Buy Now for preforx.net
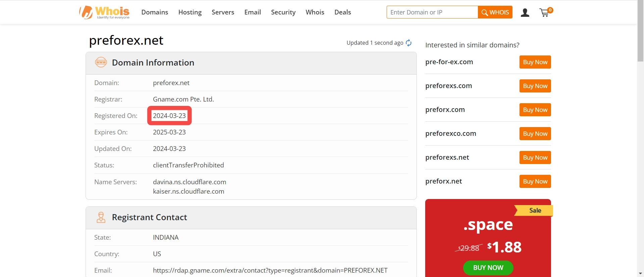The width and height of the screenshot is (644, 277). click(535, 181)
